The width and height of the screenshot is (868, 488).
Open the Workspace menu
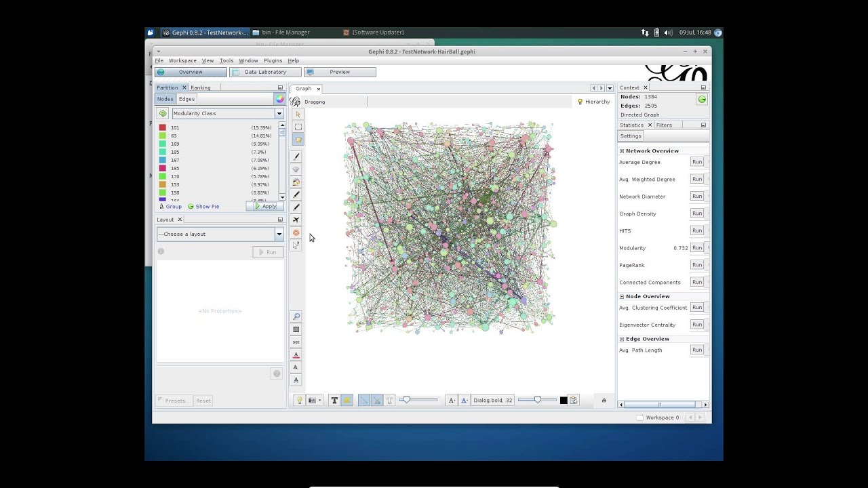[182, 60]
